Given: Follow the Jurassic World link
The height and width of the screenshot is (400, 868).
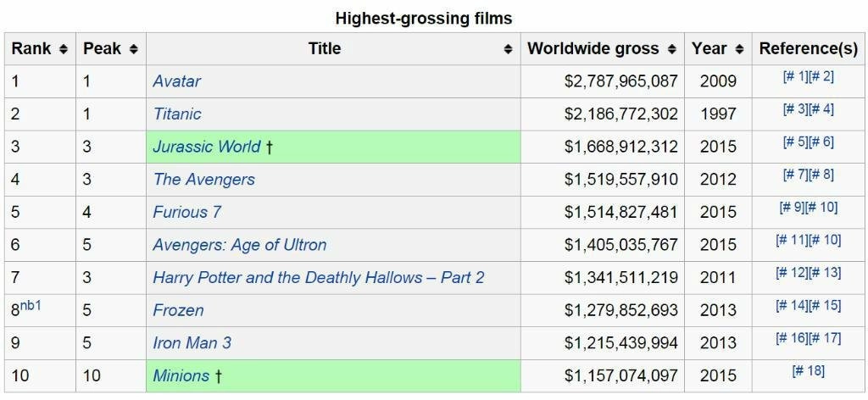Looking at the screenshot, I should (x=207, y=147).
